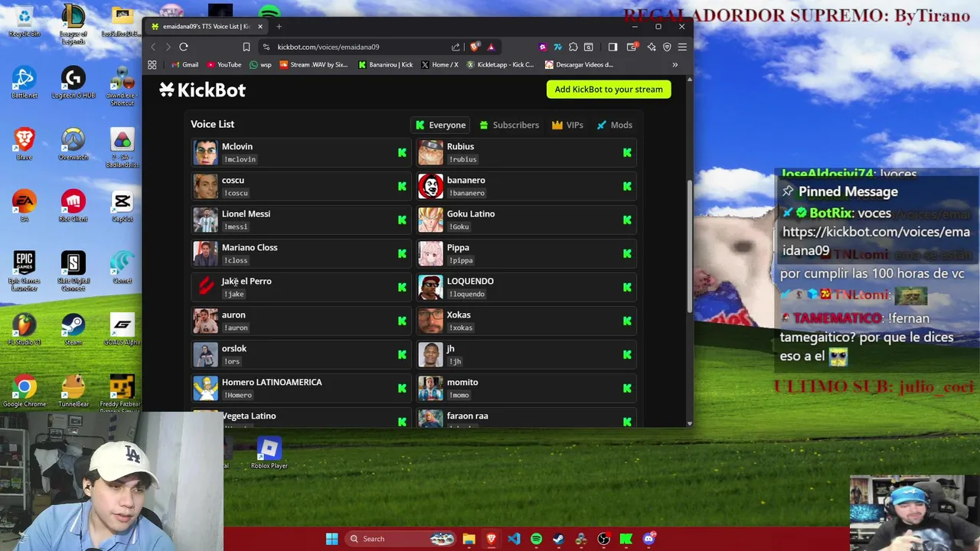Image resolution: width=980 pixels, height=551 pixels.
Task: Click the Windows taskbar Search box
Action: coord(400,539)
